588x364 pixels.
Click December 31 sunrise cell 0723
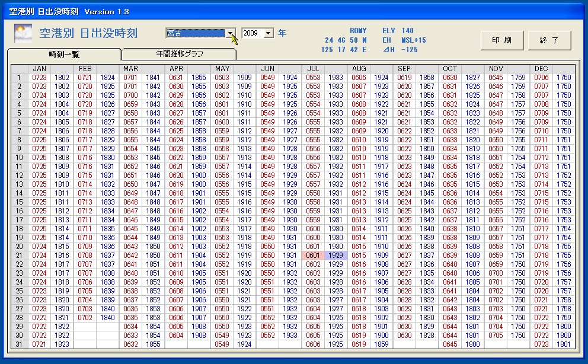[541, 344]
